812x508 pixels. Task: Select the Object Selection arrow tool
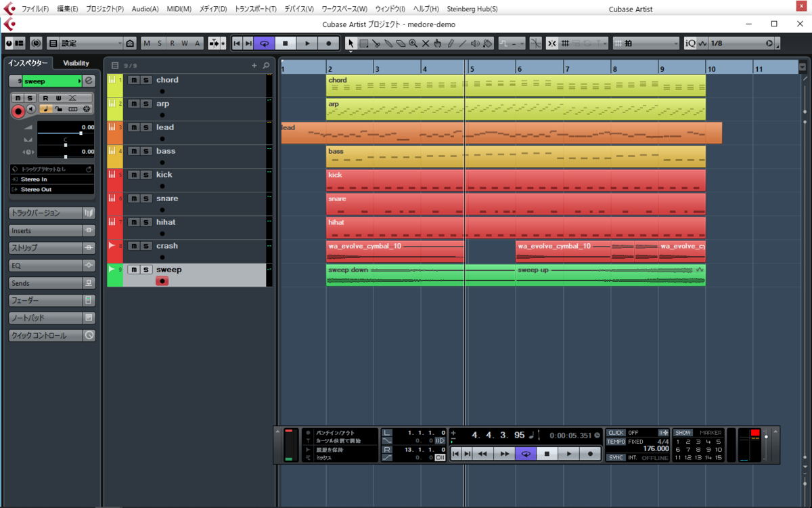click(x=351, y=43)
